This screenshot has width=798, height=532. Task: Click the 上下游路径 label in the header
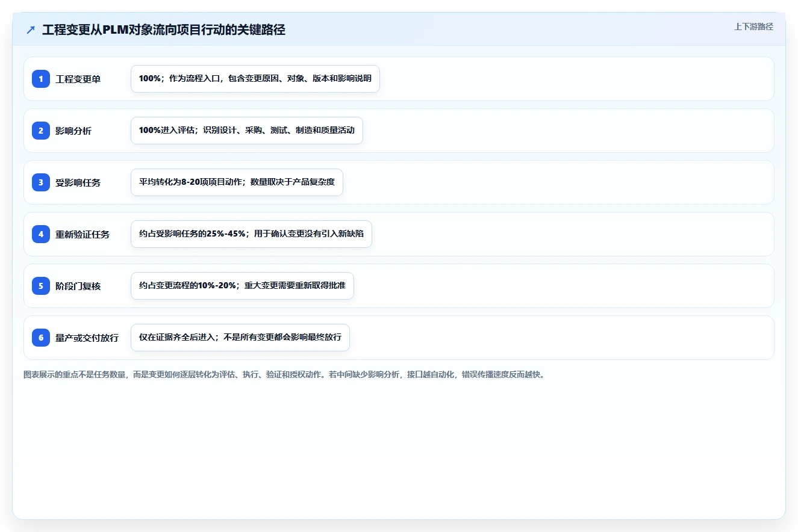point(753,26)
